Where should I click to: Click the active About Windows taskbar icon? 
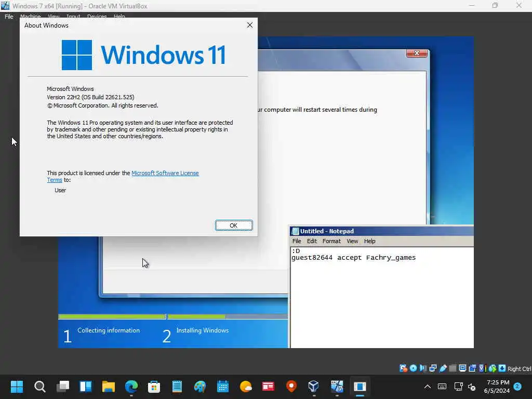point(360,387)
